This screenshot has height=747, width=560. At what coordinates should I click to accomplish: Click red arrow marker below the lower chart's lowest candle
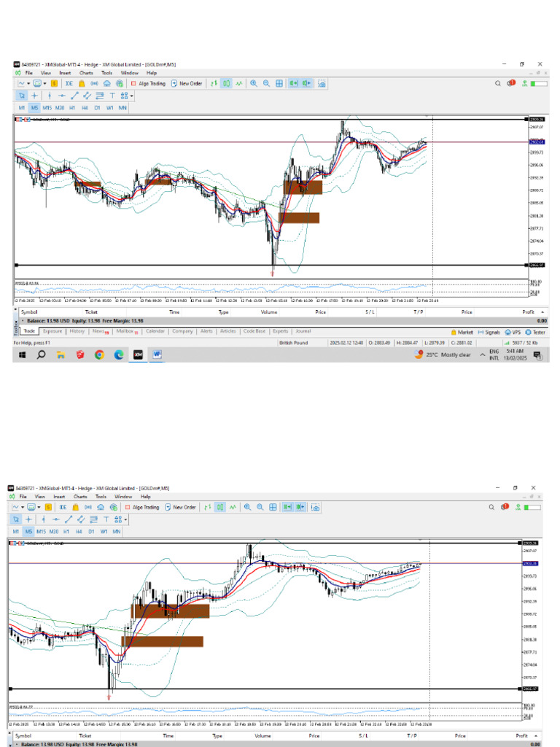click(109, 697)
